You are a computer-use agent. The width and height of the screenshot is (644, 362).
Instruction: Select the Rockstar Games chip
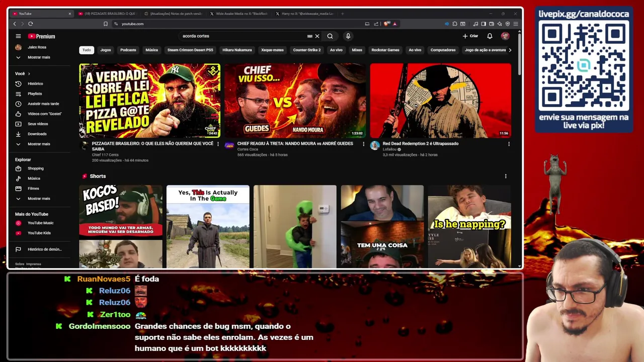(385, 50)
